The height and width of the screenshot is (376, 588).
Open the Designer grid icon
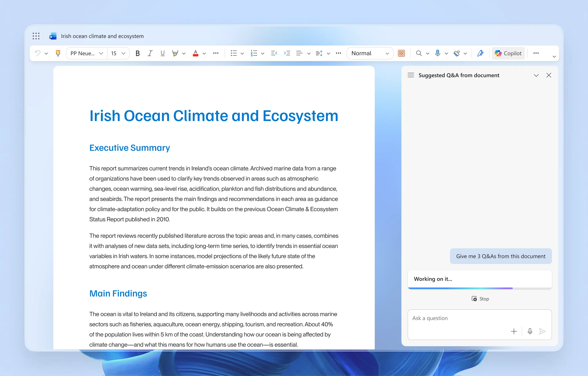(401, 53)
